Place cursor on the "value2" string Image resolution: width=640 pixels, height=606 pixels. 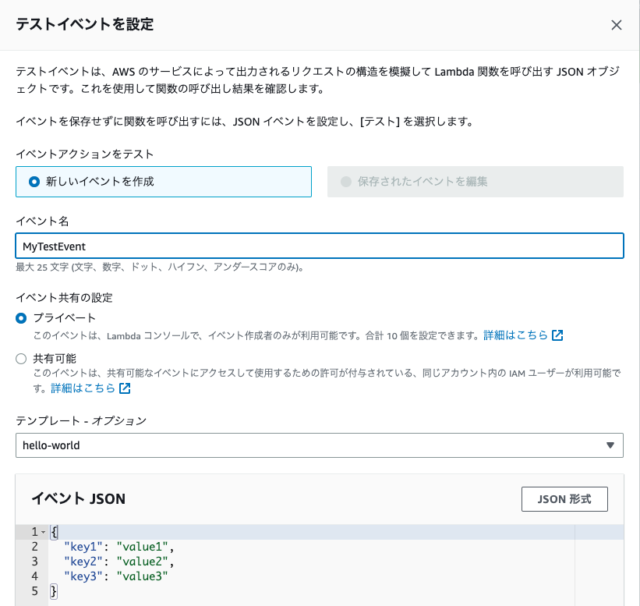click(x=145, y=562)
